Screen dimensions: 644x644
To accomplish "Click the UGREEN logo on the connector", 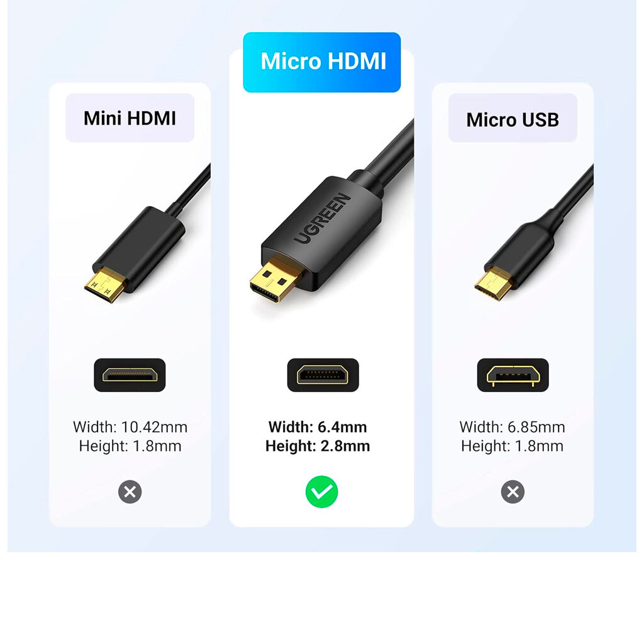I will pyautogui.click(x=323, y=218).
